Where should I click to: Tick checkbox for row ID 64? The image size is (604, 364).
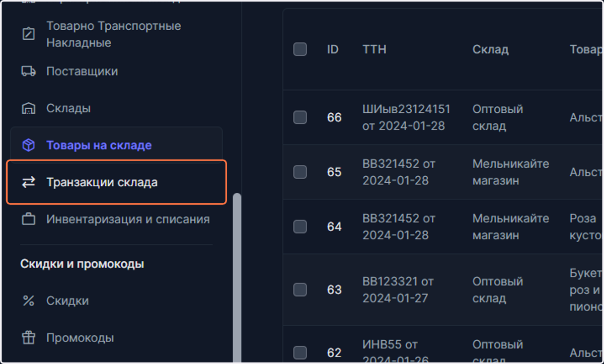click(x=300, y=227)
